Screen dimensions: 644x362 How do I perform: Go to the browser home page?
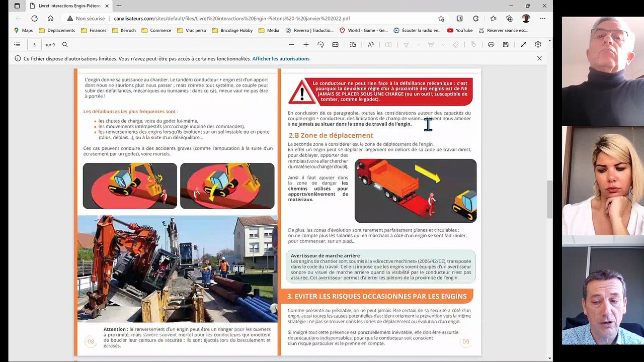50,18
